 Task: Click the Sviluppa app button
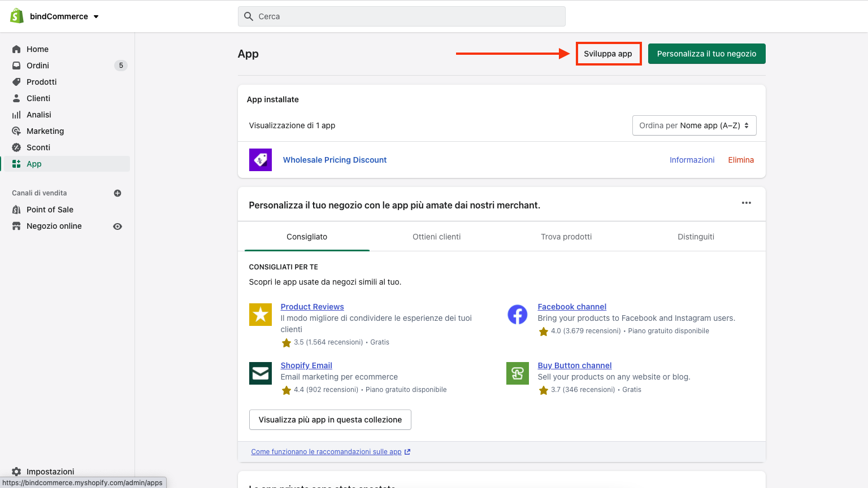[608, 54]
